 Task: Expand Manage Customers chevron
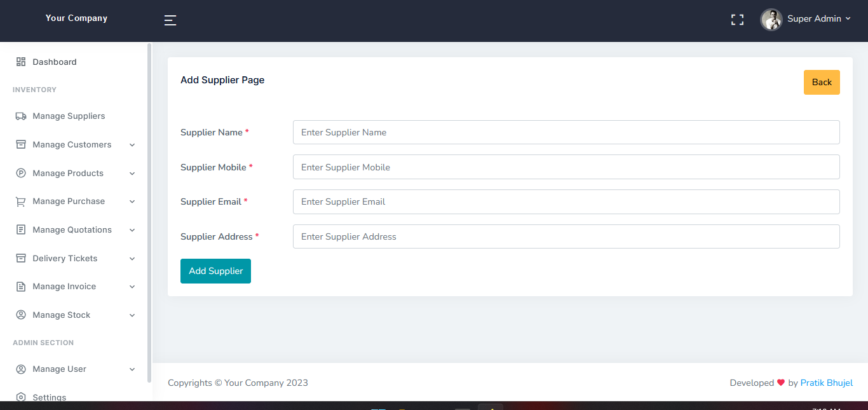132,145
